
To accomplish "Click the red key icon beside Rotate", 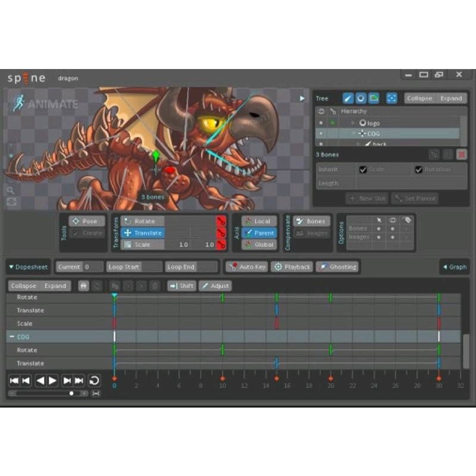I will tap(221, 221).
